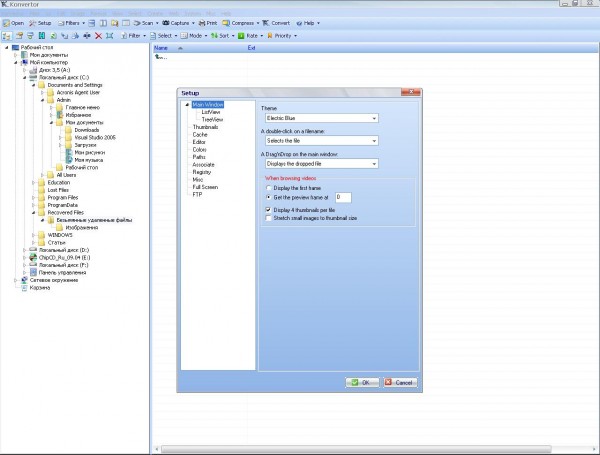Image resolution: width=600 pixels, height=455 pixels.
Task: Click the Print toolbar button
Action: (208, 23)
